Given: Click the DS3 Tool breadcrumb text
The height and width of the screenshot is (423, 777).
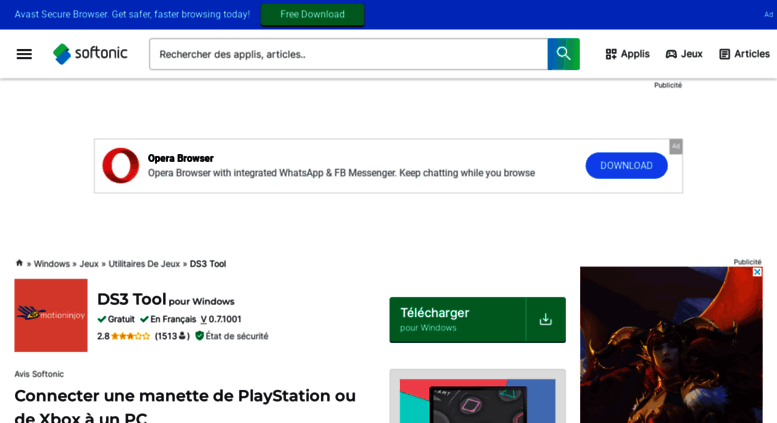Looking at the screenshot, I should 208,264.
